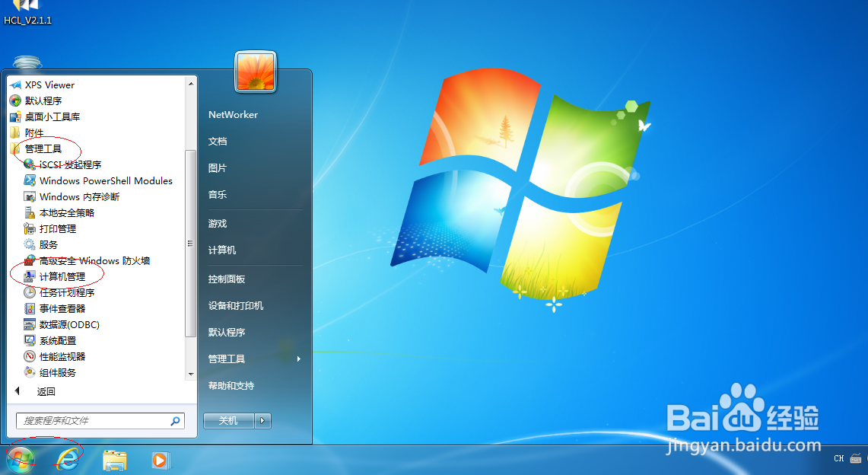Click the CH language indicator
Image resolution: width=868 pixels, height=475 pixels.
pos(838,458)
